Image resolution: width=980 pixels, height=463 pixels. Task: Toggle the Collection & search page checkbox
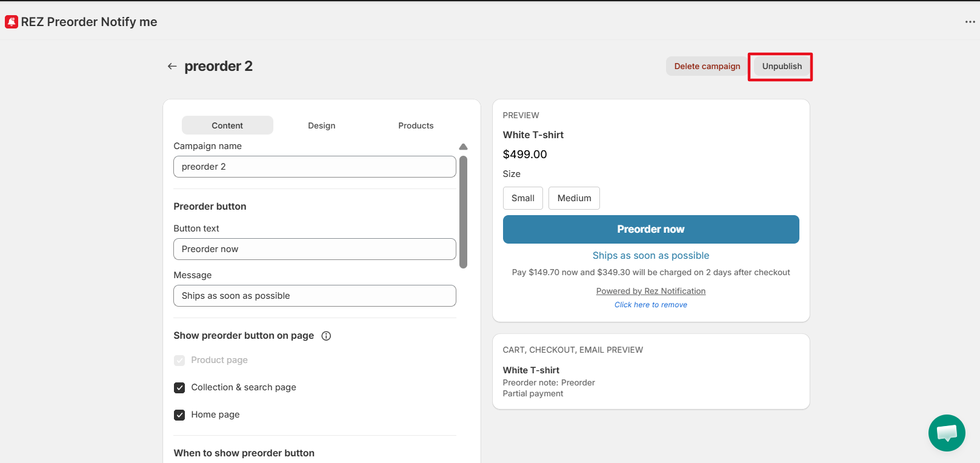179,388
